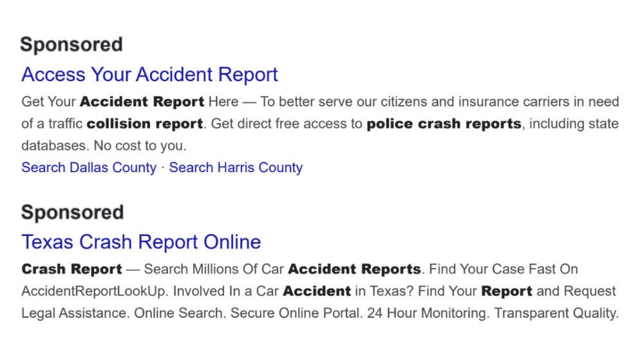Click the bold "collision report" text

[x=145, y=124]
